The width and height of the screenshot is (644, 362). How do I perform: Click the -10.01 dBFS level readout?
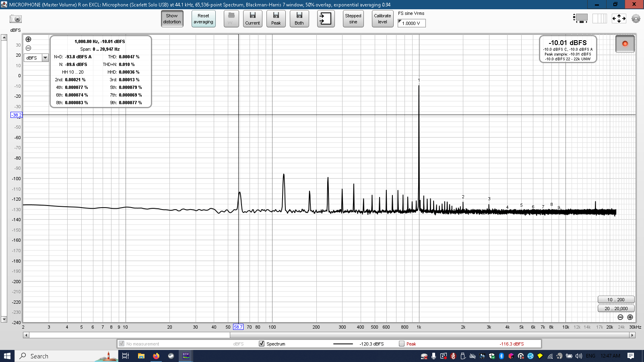click(x=568, y=43)
